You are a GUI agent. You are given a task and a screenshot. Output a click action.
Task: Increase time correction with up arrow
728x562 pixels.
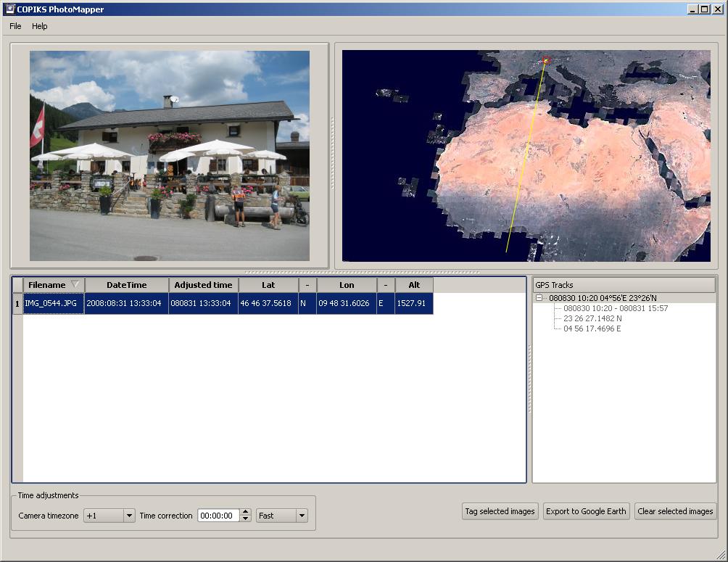245,512
